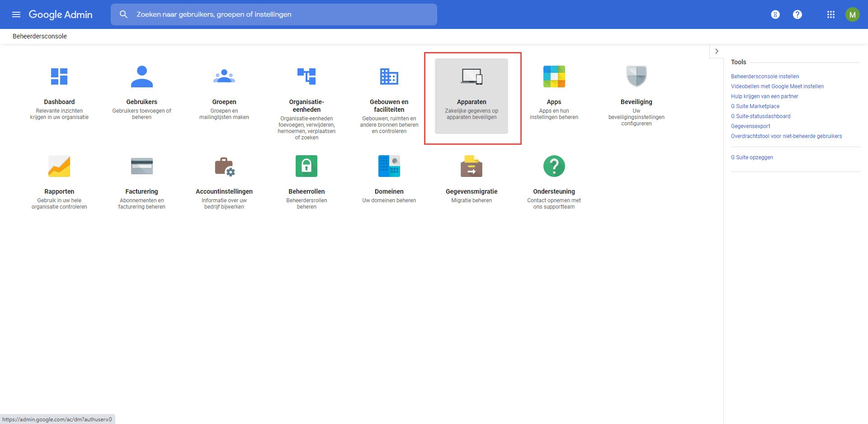The height and width of the screenshot is (424, 868).
Task: Click the Gebruikers title text
Action: [142, 102]
